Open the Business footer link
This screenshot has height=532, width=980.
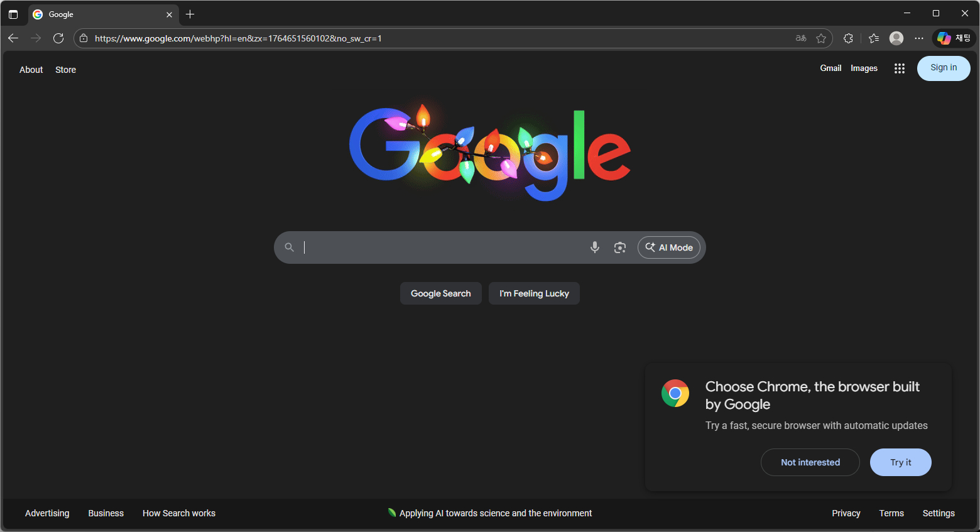coord(106,513)
